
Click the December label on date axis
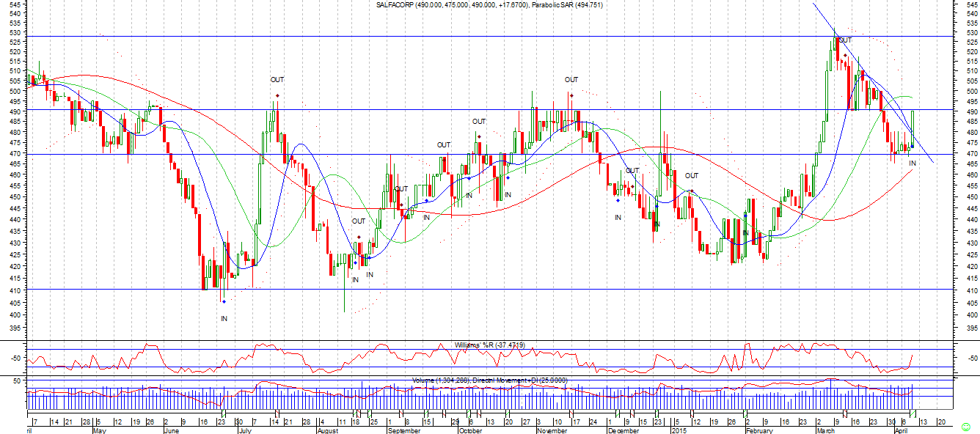(623, 431)
